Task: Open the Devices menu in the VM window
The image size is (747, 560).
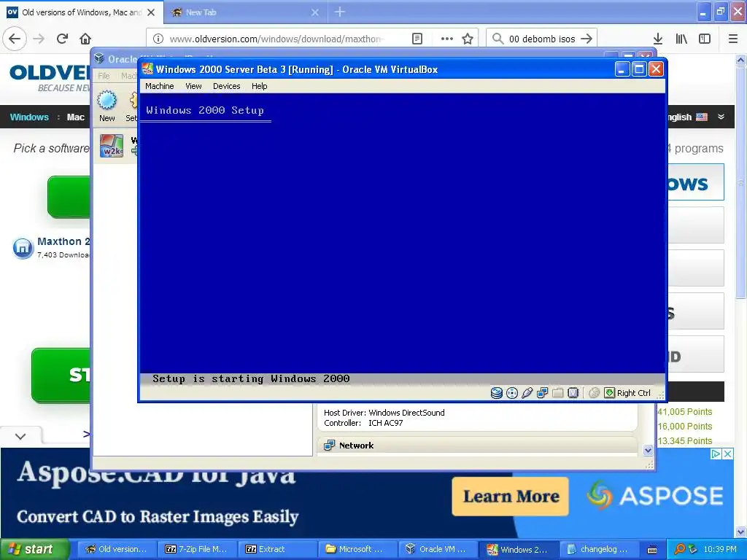Action: 226,86
